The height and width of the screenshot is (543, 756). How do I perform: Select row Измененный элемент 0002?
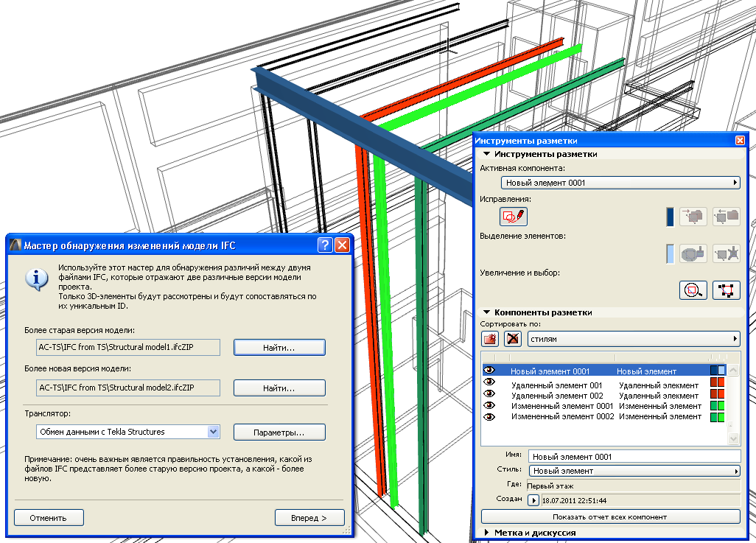(x=605, y=416)
